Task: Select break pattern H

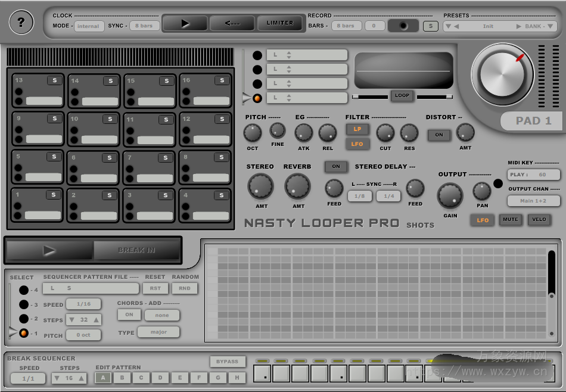Action: coord(238,378)
